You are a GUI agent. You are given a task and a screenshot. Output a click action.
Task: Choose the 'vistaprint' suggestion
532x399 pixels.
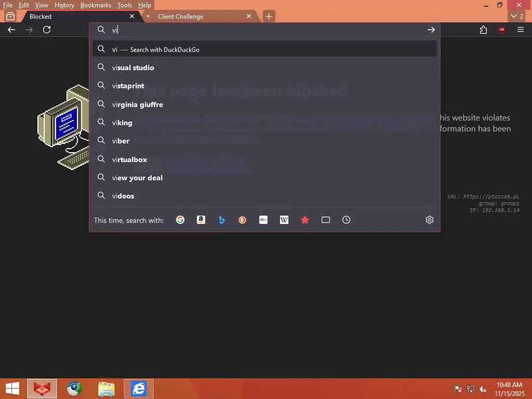(264, 86)
